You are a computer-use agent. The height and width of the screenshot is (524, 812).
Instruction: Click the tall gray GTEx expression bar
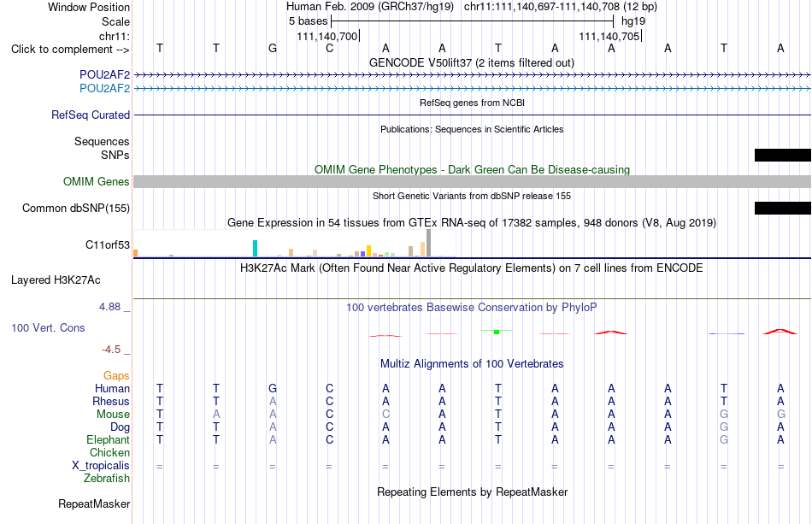[429, 243]
